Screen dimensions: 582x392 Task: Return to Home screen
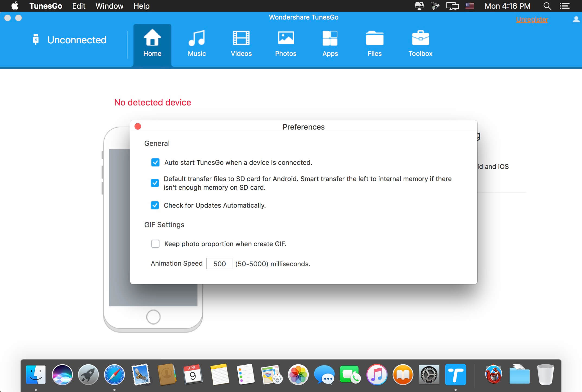(x=152, y=43)
